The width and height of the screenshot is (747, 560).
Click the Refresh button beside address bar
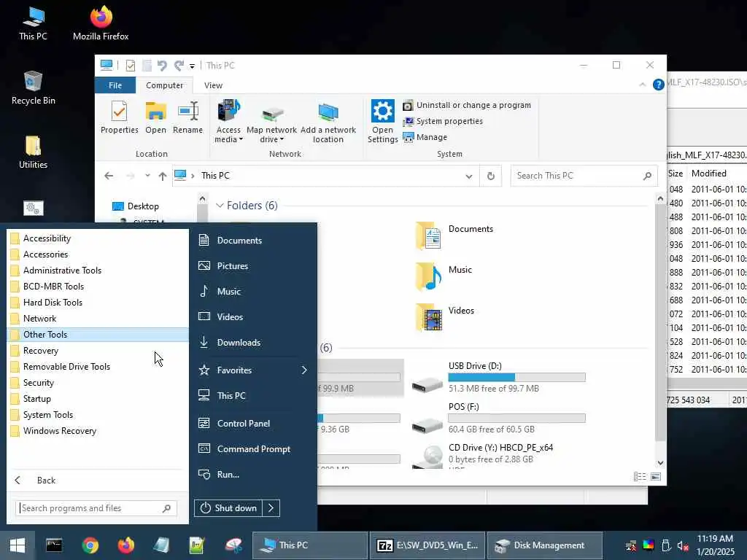coord(491,176)
